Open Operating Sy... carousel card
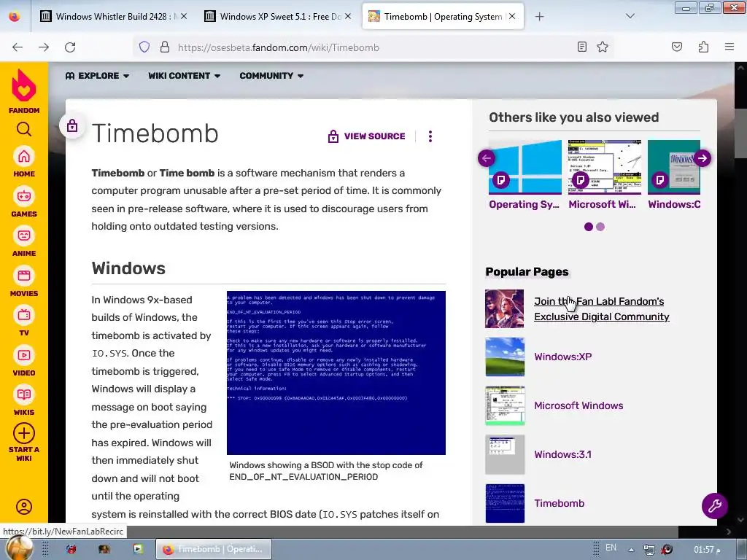This screenshot has width=747, height=560. pyautogui.click(x=525, y=175)
